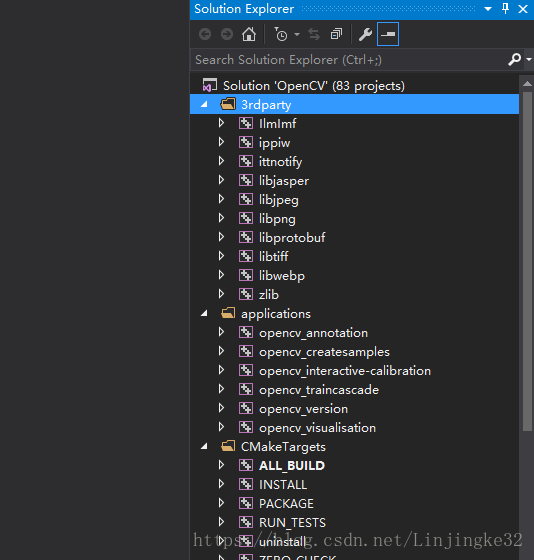The image size is (534, 560).
Task: Click the ippiw project icon
Action: pyautogui.click(x=246, y=142)
